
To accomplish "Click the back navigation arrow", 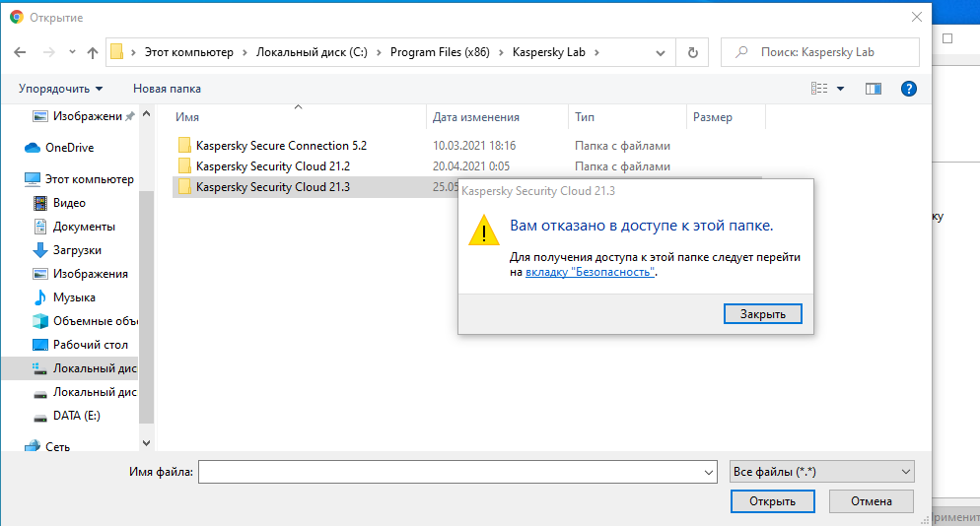I will (x=19, y=52).
